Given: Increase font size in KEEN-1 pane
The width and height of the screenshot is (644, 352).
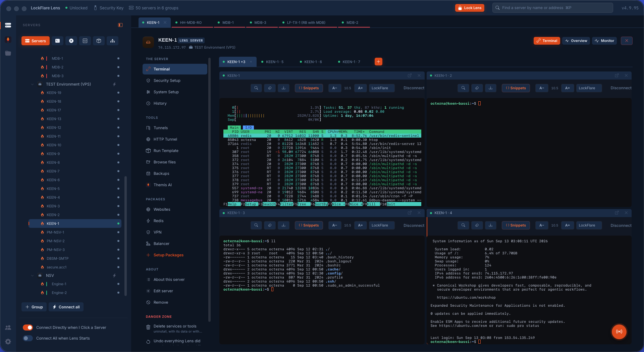Looking at the screenshot, I should [360, 88].
